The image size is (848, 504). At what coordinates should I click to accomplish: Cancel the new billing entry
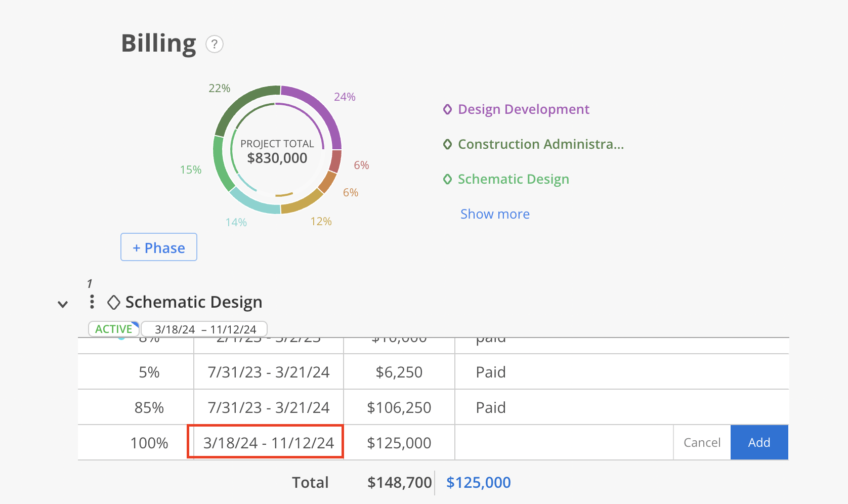702,442
